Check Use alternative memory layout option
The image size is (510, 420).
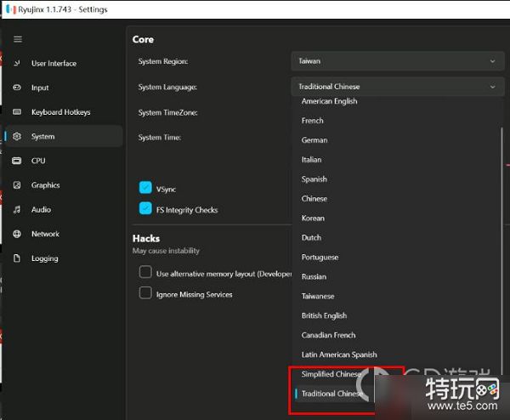(x=145, y=273)
